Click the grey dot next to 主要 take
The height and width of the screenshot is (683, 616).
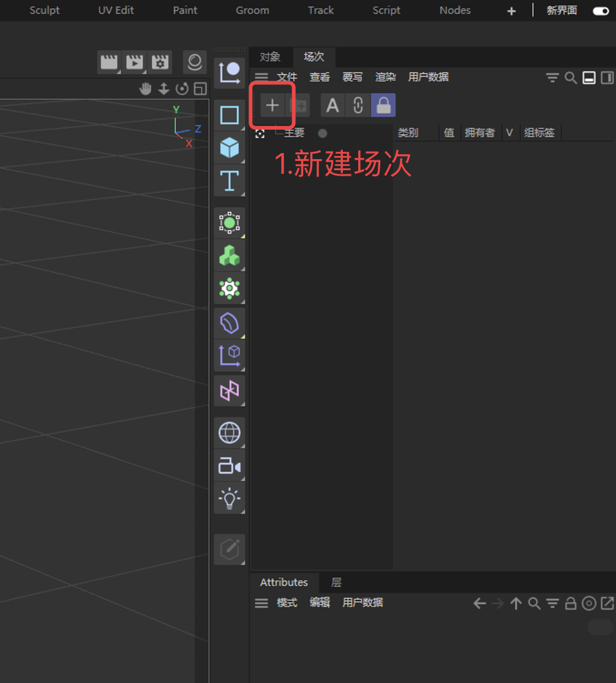[x=323, y=133]
